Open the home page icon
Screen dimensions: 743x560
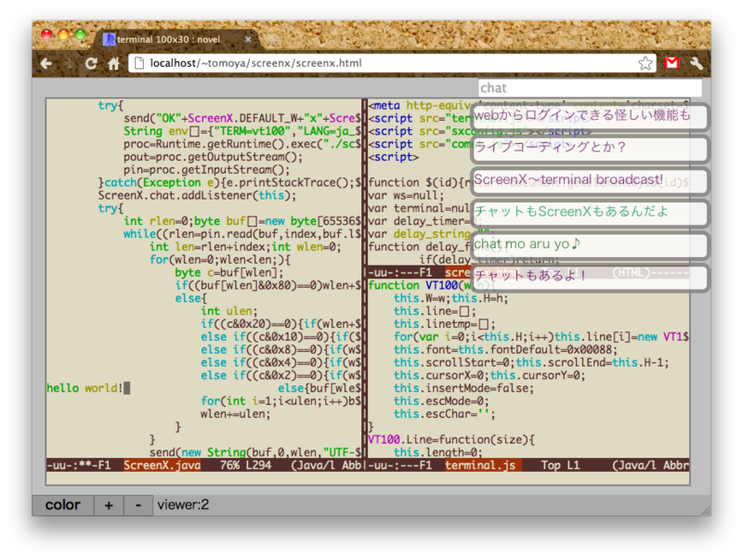tap(113, 63)
